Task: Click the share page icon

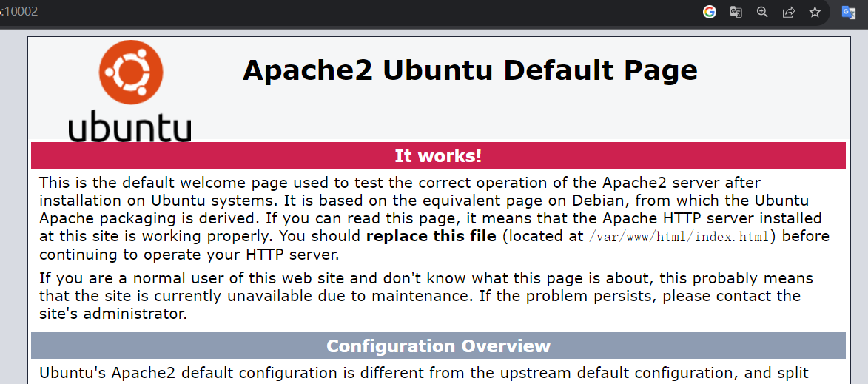Action: (x=789, y=12)
